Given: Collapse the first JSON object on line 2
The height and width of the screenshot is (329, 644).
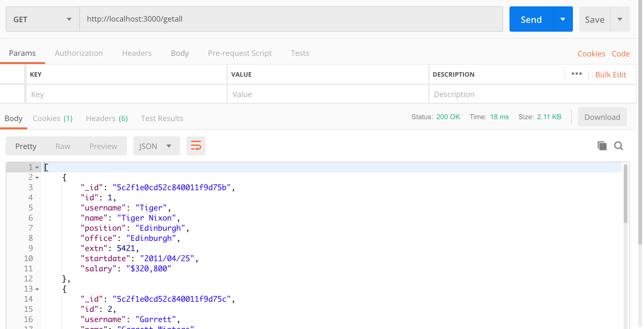Looking at the screenshot, I should pyautogui.click(x=37, y=177).
